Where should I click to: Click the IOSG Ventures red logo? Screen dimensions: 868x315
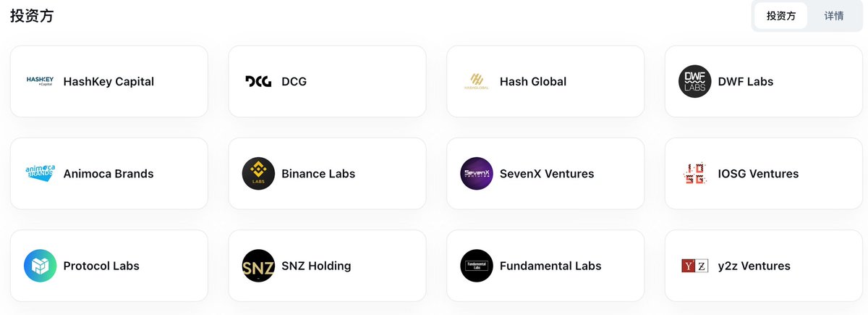click(695, 174)
